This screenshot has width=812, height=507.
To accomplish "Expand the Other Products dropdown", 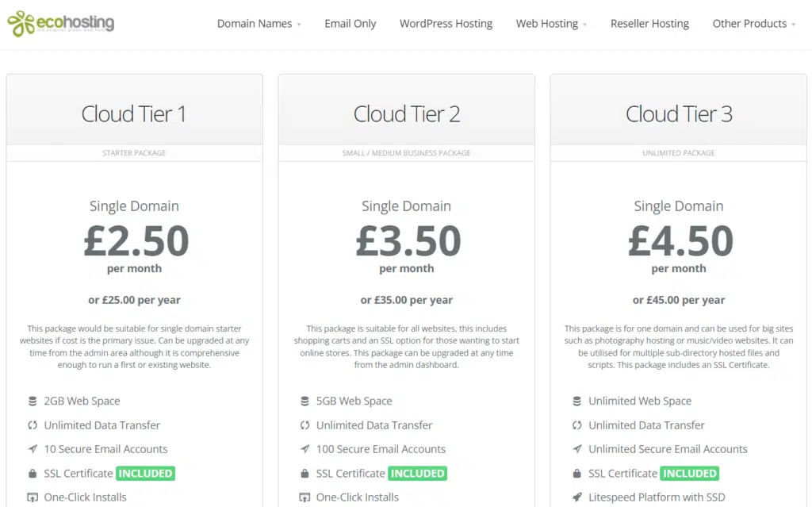I will point(753,24).
